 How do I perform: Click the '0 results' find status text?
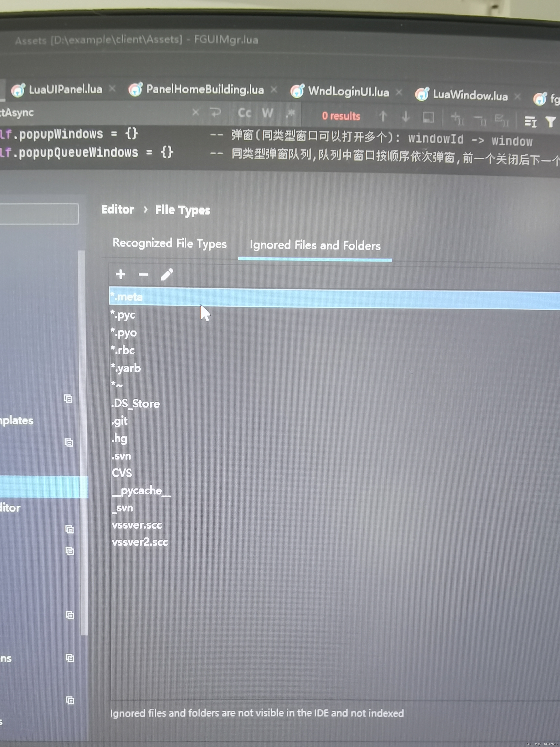(341, 116)
